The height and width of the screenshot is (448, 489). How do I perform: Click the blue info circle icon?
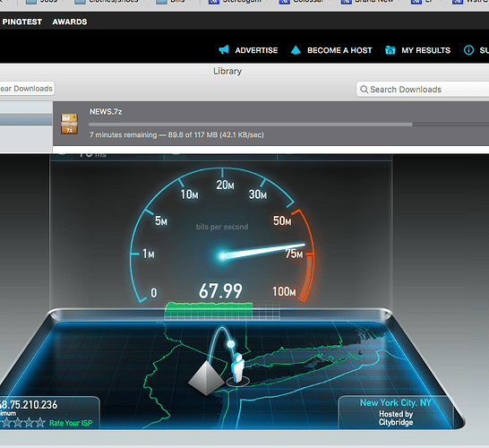click(468, 50)
